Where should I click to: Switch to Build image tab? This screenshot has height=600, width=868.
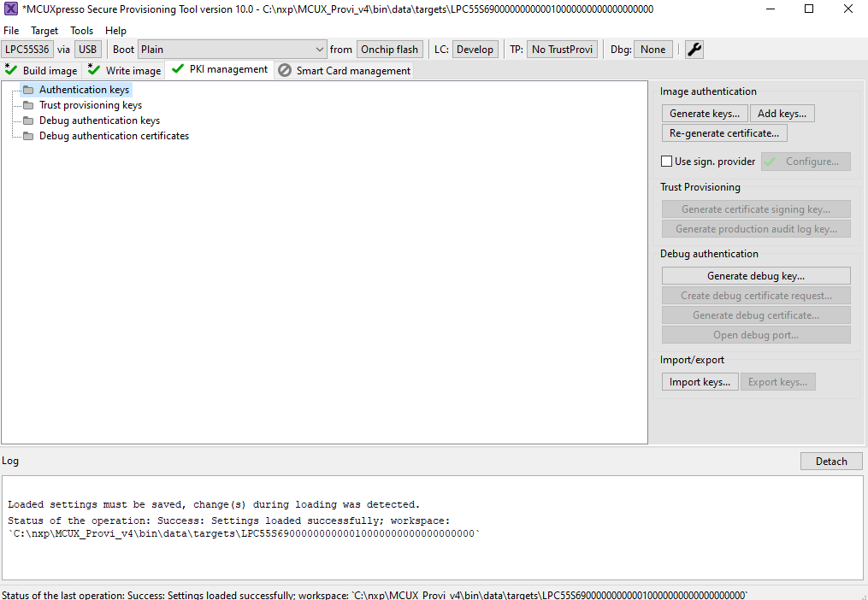pyautogui.click(x=42, y=70)
